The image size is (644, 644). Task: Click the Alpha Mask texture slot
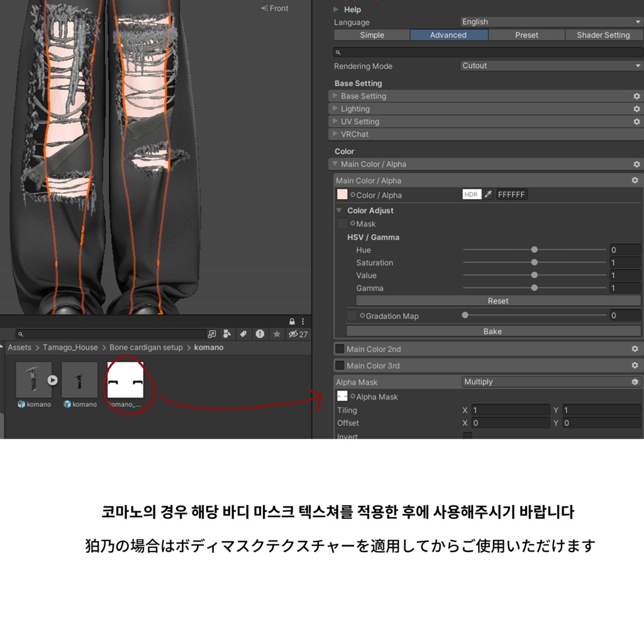coord(342,396)
